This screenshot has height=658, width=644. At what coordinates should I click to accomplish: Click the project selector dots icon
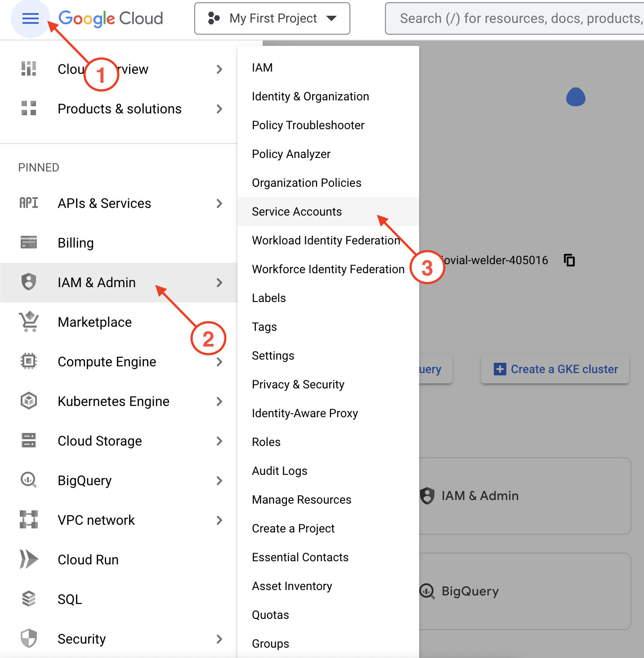pyautogui.click(x=214, y=18)
